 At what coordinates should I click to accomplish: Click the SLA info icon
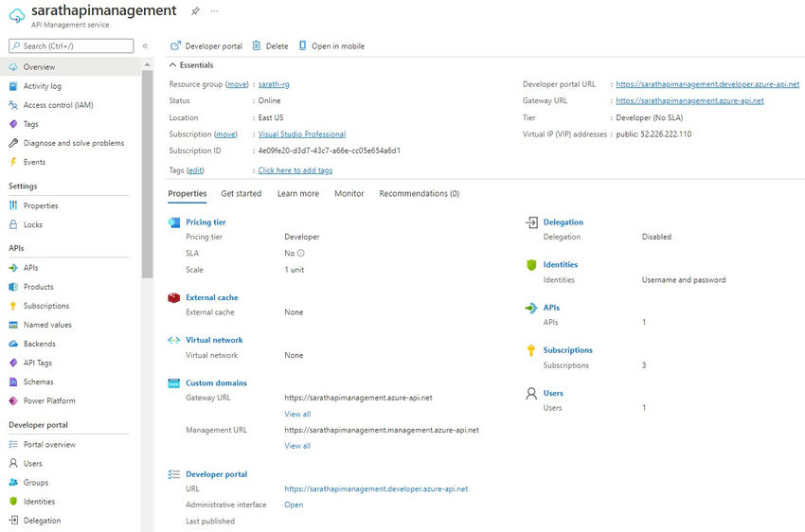pos(301,254)
